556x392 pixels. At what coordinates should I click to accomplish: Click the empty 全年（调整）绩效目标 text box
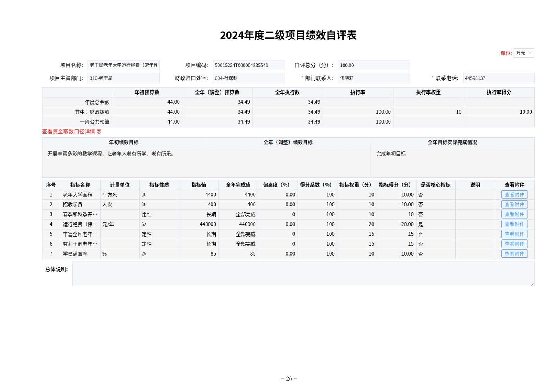coord(288,162)
